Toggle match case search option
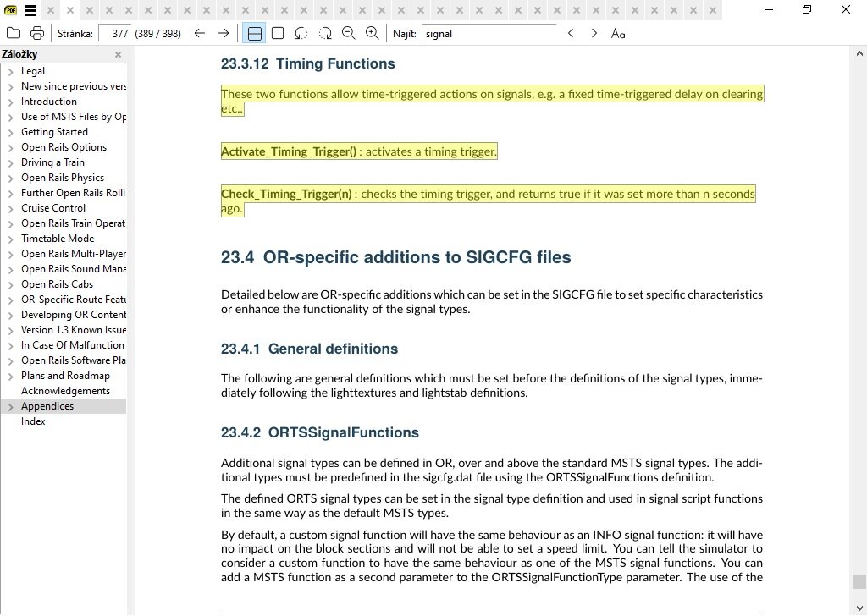 point(618,34)
